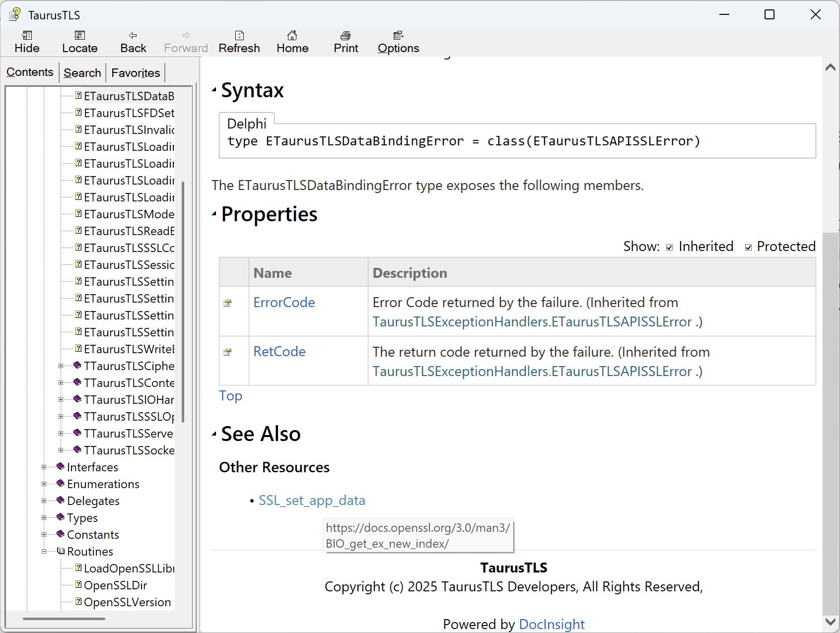The image size is (840, 633).
Task: Click the purple book icon next to Types
Action: [61, 517]
